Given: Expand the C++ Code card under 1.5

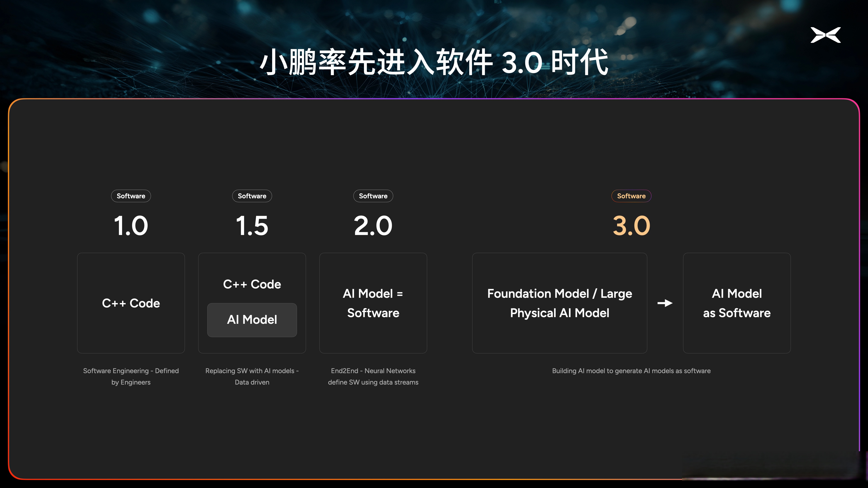Looking at the screenshot, I should tap(252, 284).
